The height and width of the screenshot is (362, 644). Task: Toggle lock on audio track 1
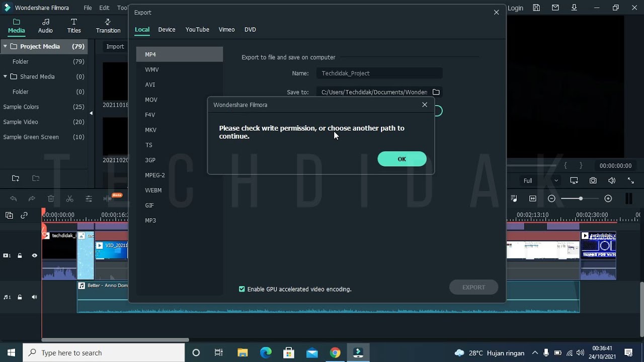click(x=20, y=297)
